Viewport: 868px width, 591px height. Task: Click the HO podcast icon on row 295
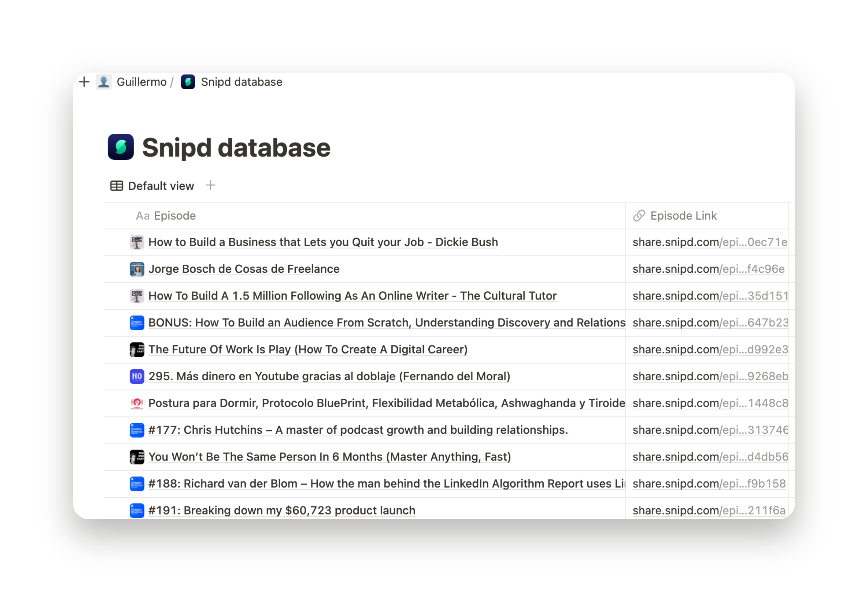[x=137, y=376]
